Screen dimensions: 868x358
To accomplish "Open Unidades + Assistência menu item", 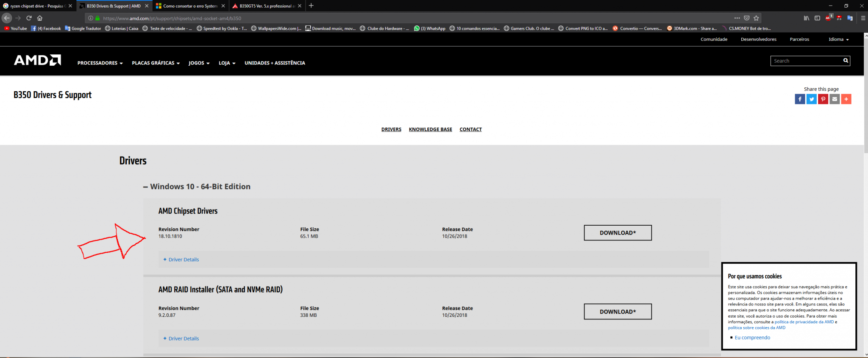I will pos(275,63).
